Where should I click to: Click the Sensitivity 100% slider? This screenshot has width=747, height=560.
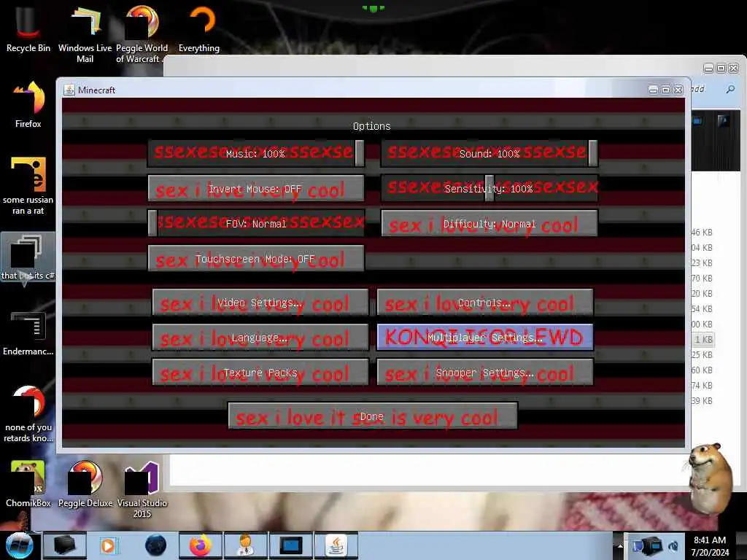pos(489,189)
